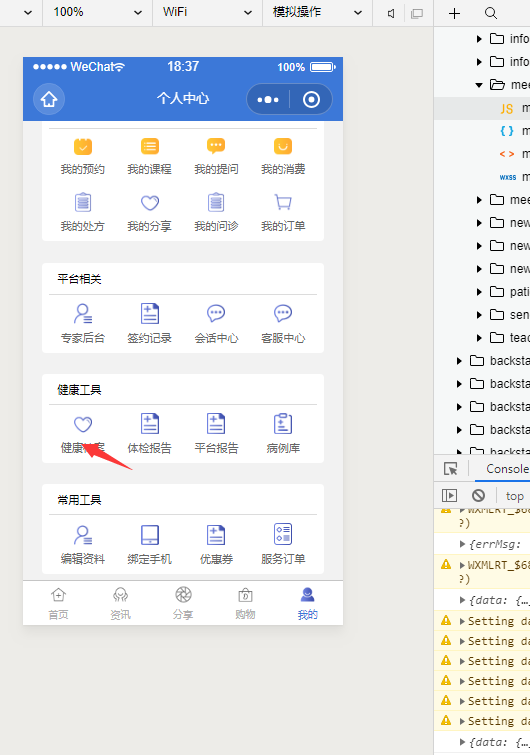Click the plus icon to add a new file

(x=454, y=13)
